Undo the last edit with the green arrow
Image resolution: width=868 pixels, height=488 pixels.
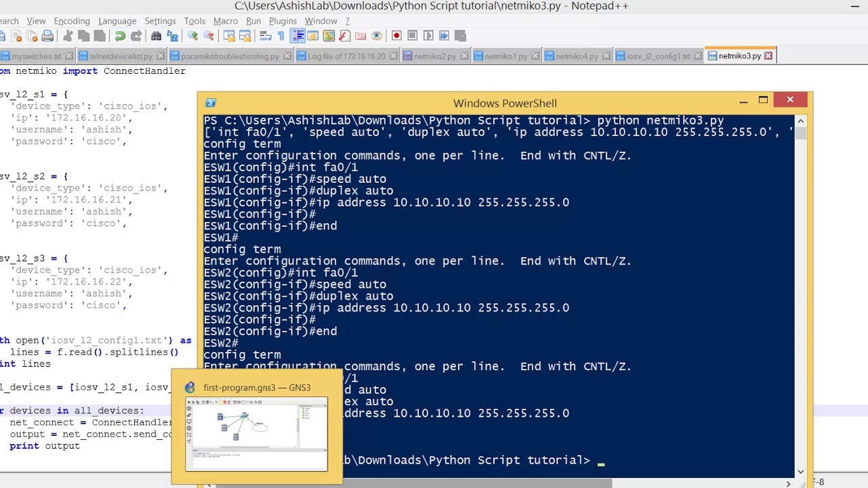[x=120, y=35]
